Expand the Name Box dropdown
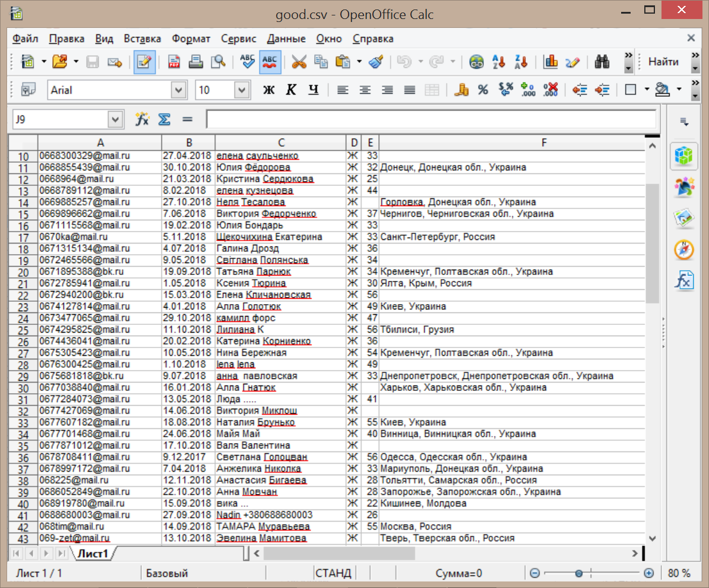The width and height of the screenshot is (709, 588). pos(115,119)
